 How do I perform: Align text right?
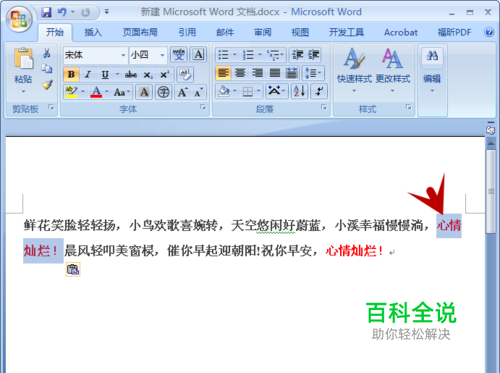tap(257, 73)
